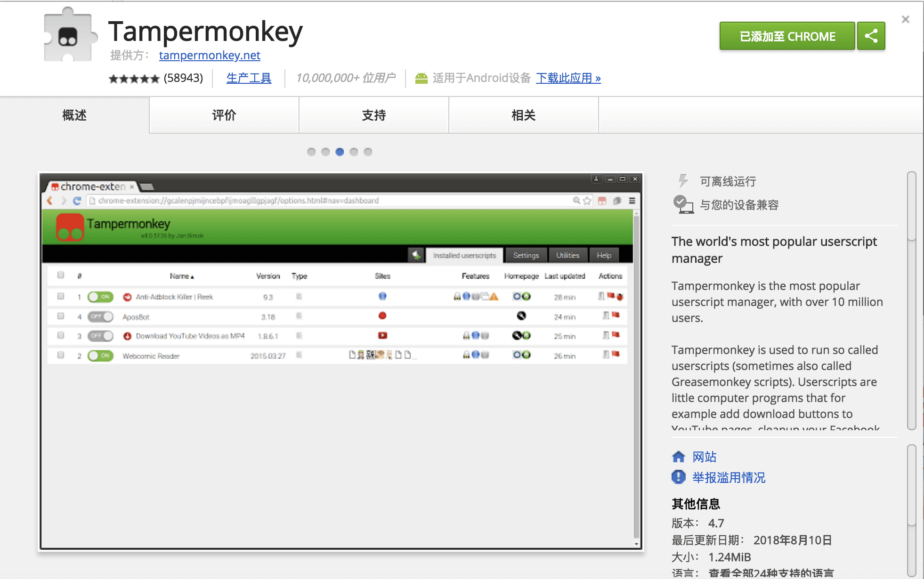The width and height of the screenshot is (924, 579).
Task: Select the third carousel dot indicator
Action: pyautogui.click(x=340, y=152)
